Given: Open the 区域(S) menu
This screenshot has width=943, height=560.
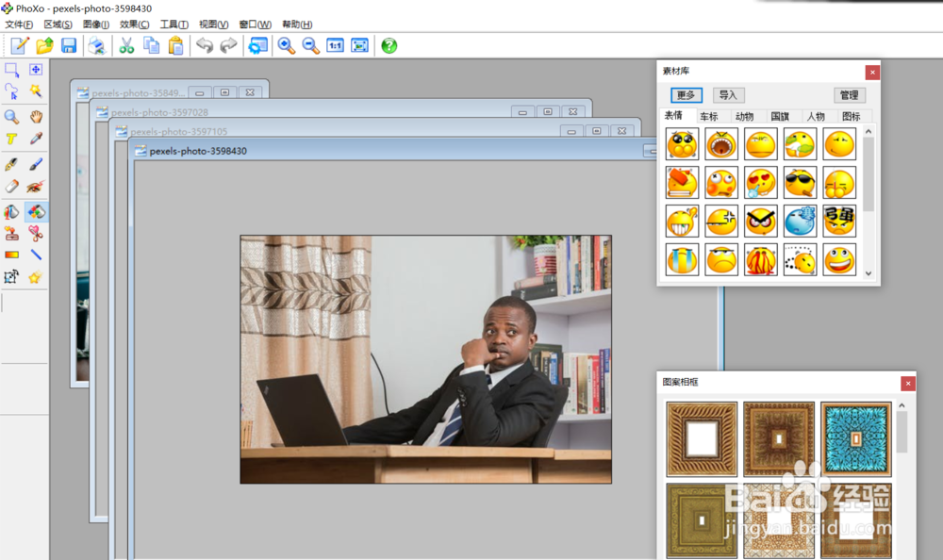Looking at the screenshot, I should [x=58, y=25].
